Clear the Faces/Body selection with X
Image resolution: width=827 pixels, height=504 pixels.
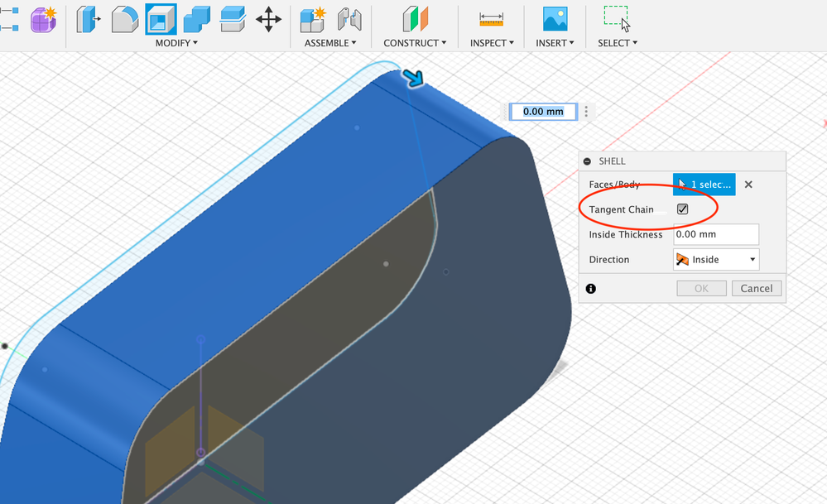[x=748, y=185]
